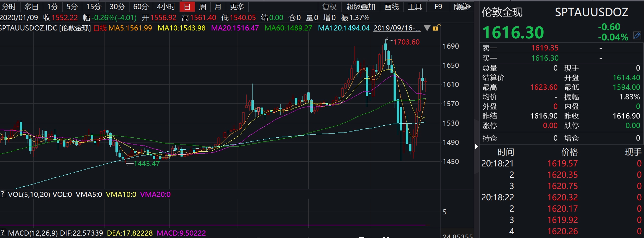
Task: Click the 复权 button
Action: point(330,7)
